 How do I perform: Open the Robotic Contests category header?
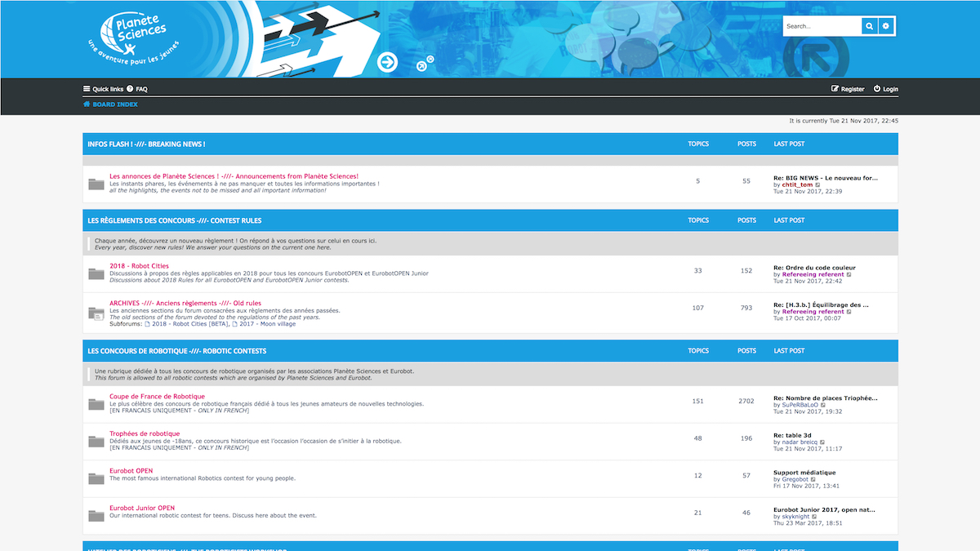click(x=177, y=351)
